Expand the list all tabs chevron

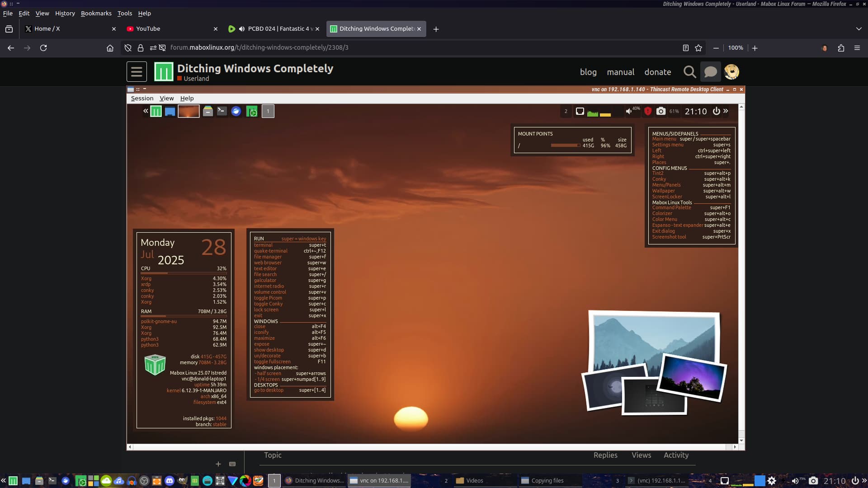pos(859,29)
